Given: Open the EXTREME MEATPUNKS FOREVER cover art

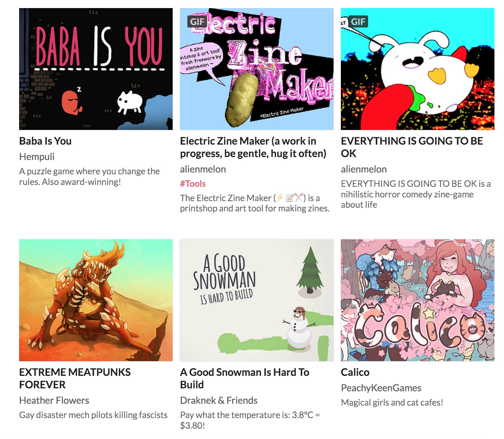Looking at the screenshot, I should click(96, 300).
